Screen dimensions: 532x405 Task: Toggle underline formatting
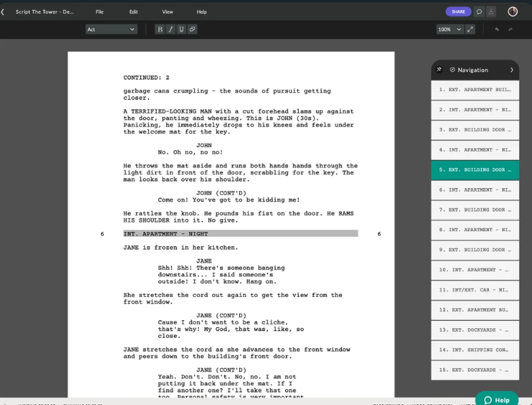(x=181, y=29)
